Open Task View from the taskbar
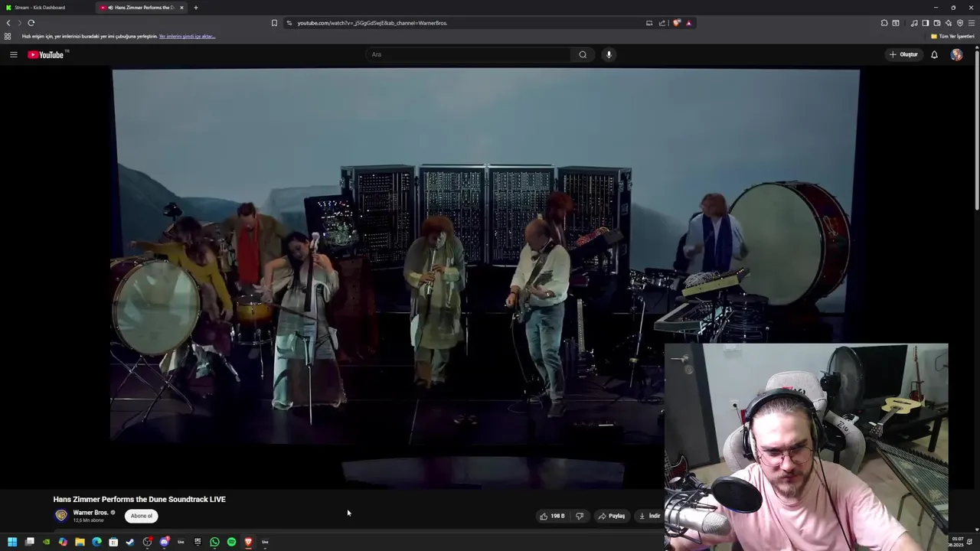 (x=29, y=542)
